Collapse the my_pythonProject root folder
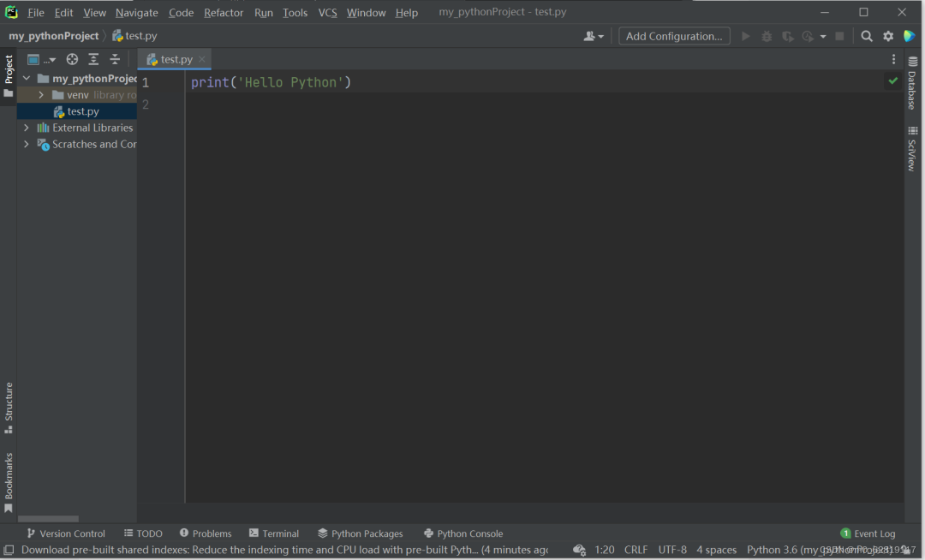925x560 pixels. click(x=27, y=79)
